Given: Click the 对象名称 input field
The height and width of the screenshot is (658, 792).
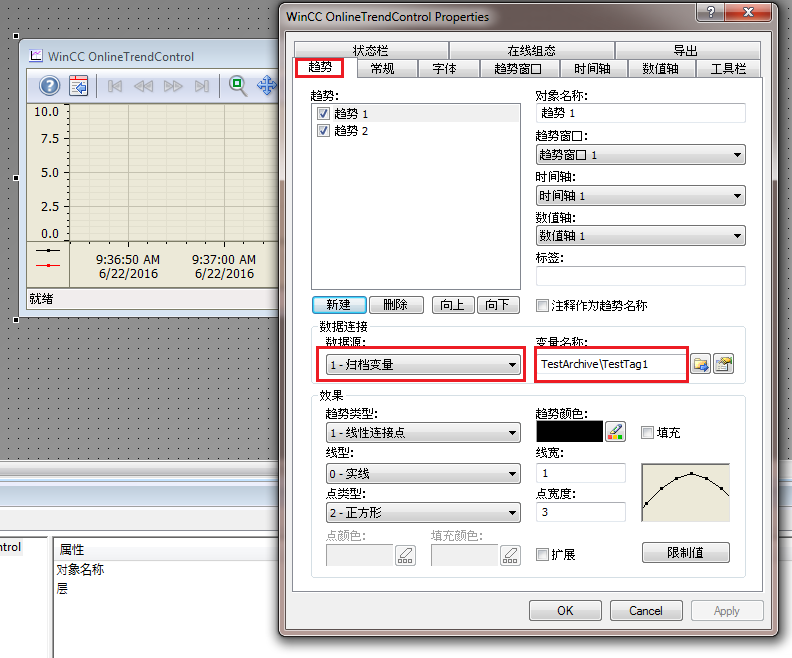Looking at the screenshot, I should pyautogui.click(x=640, y=113).
